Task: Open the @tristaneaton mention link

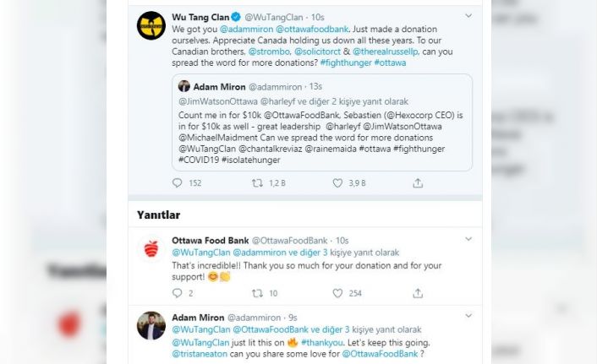Action: click(200, 354)
